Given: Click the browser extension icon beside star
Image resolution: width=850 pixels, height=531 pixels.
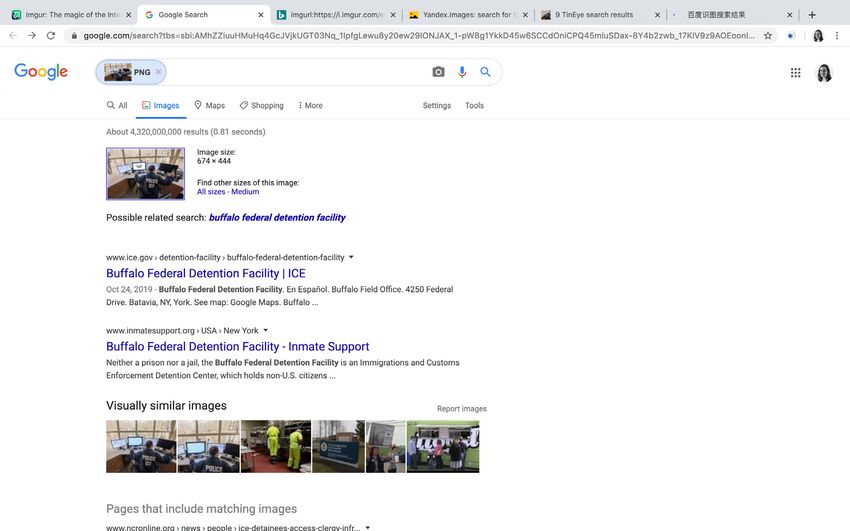Looking at the screenshot, I should click(x=791, y=36).
